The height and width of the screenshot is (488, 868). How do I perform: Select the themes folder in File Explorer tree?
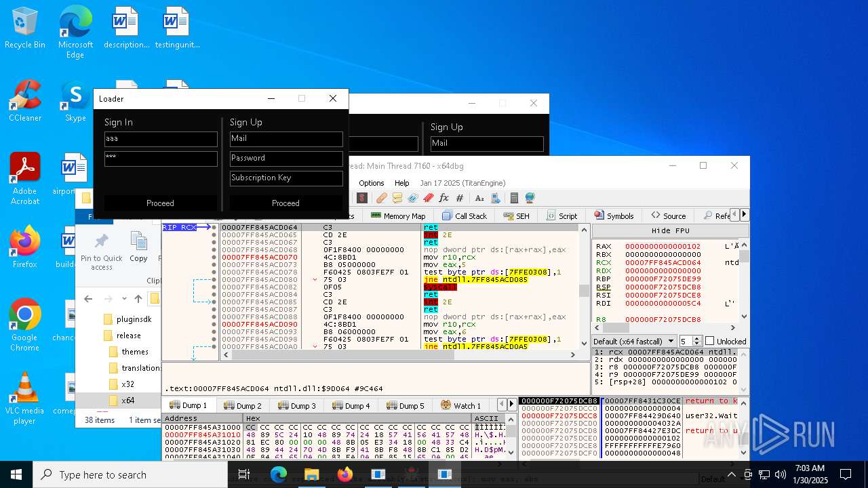tap(135, 352)
